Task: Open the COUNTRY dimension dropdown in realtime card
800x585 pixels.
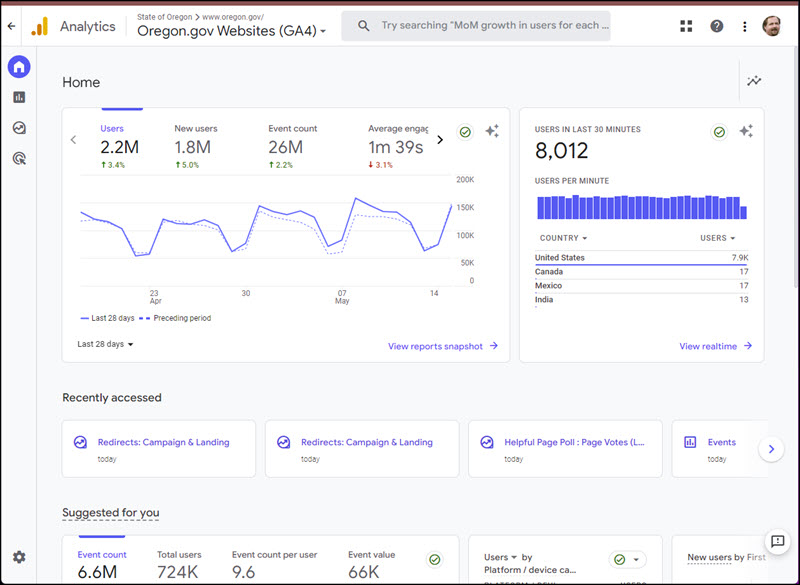Action: tap(561, 238)
